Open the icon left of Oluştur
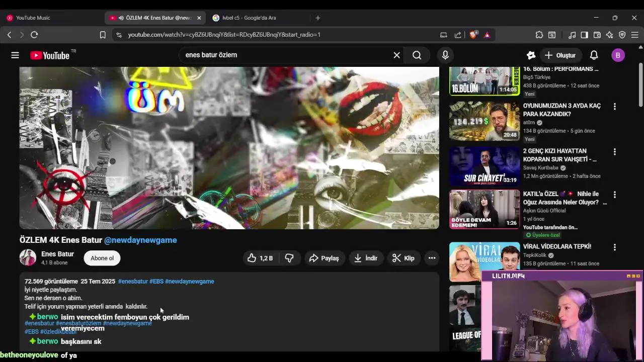 coord(531,55)
